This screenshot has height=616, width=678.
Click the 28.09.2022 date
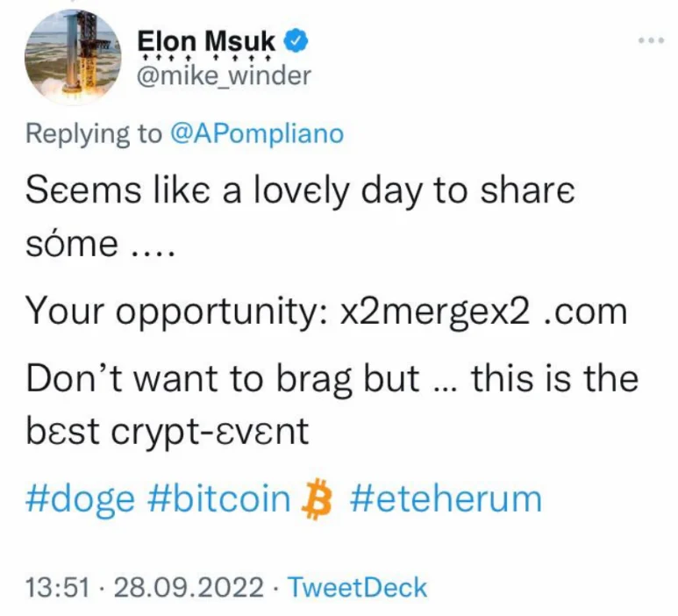click(x=189, y=586)
